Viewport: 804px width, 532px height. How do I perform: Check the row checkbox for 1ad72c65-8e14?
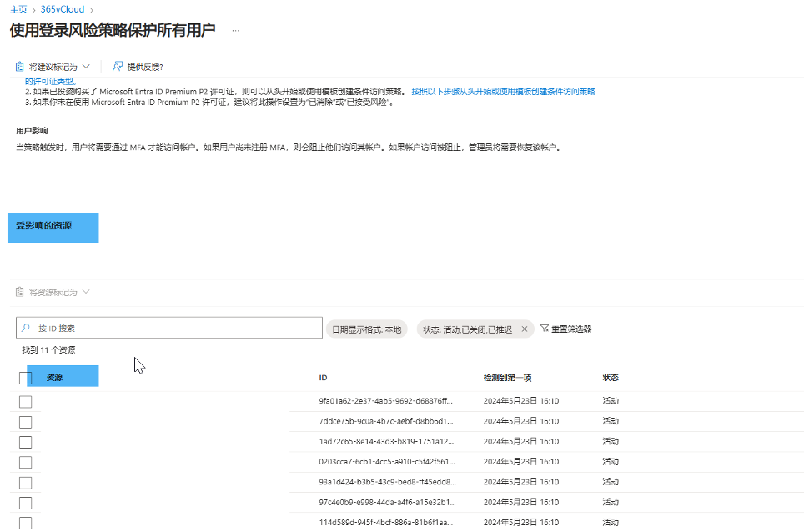point(25,442)
